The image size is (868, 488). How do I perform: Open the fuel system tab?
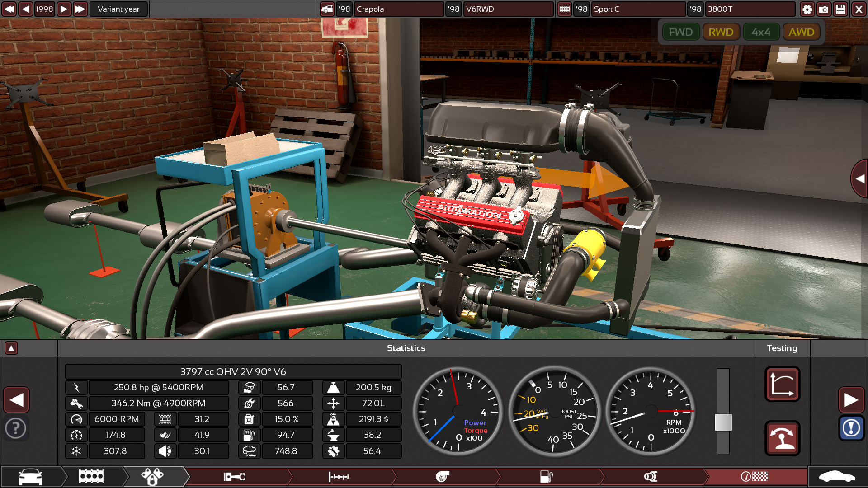pos(547,477)
